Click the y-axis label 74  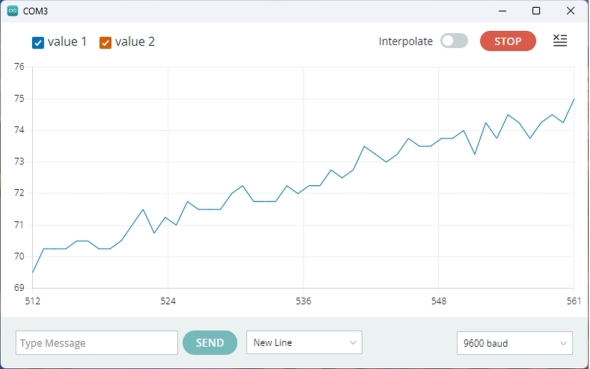pyautogui.click(x=19, y=130)
